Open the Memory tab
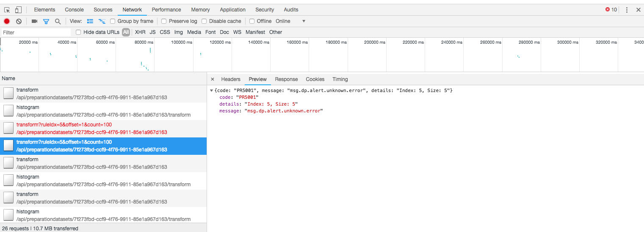 (x=200, y=10)
